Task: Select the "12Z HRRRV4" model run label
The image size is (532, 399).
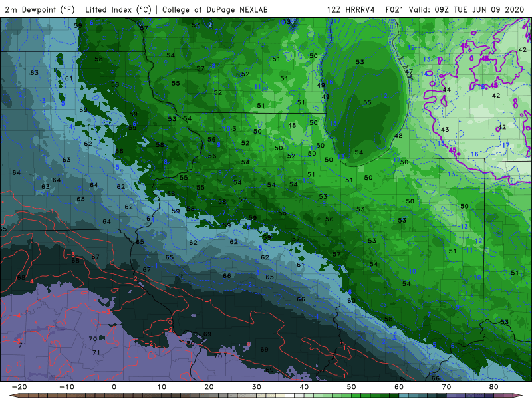Action: pyautogui.click(x=351, y=9)
